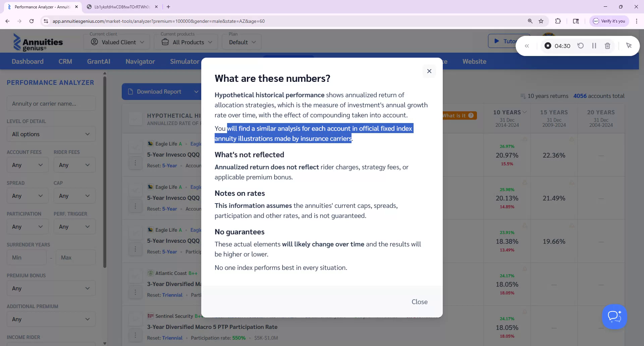Image resolution: width=644 pixels, height=346 pixels.
Task: Select the checkbox on the Sentinel Security row
Action: (x=136, y=318)
